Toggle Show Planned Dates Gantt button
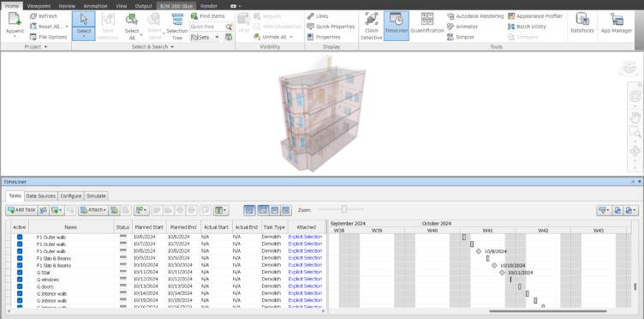Viewport: 644px width, 319px height. (x=263, y=210)
